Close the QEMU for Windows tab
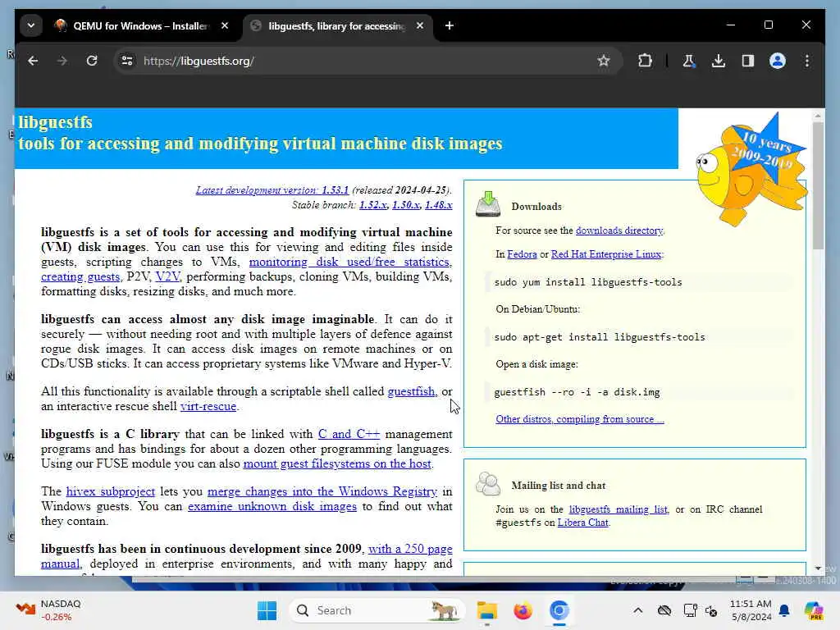 click(225, 25)
